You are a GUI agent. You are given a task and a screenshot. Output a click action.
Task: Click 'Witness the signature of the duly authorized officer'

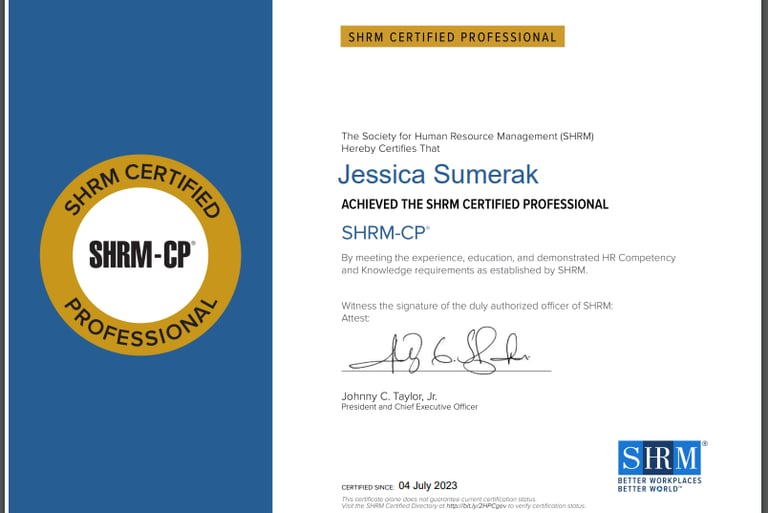click(x=477, y=306)
